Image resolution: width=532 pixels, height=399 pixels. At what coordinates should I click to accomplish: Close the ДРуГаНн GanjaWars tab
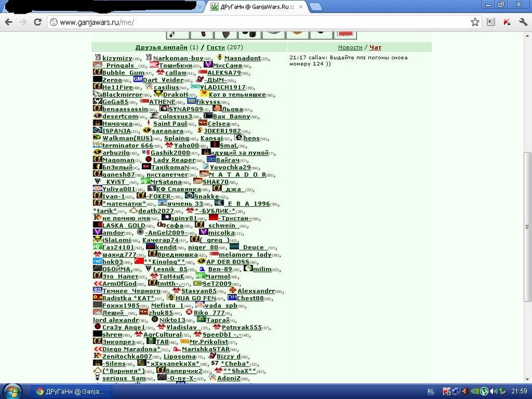point(300,7)
